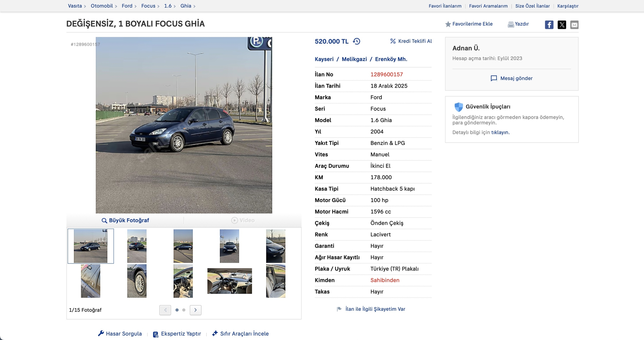644x340 pixels.
Task: Open the next page of photo thumbnails
Action: click(x=196, y=310)
